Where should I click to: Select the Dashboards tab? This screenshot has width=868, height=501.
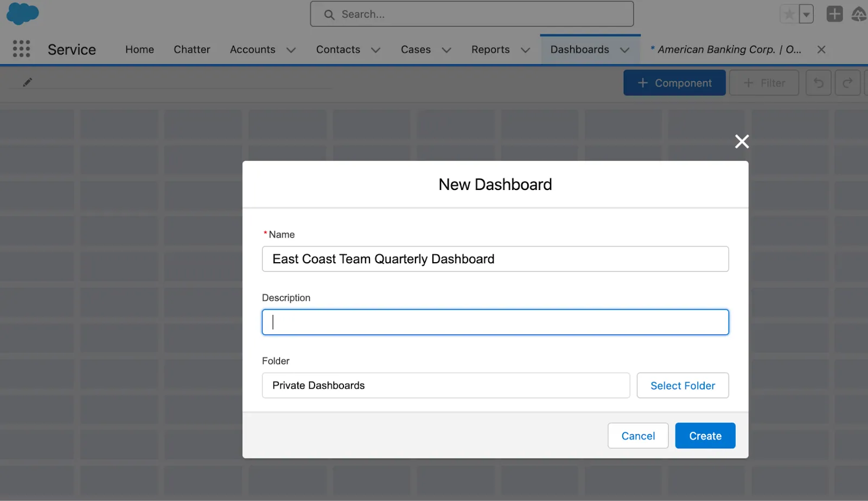(x=579, y=49)
